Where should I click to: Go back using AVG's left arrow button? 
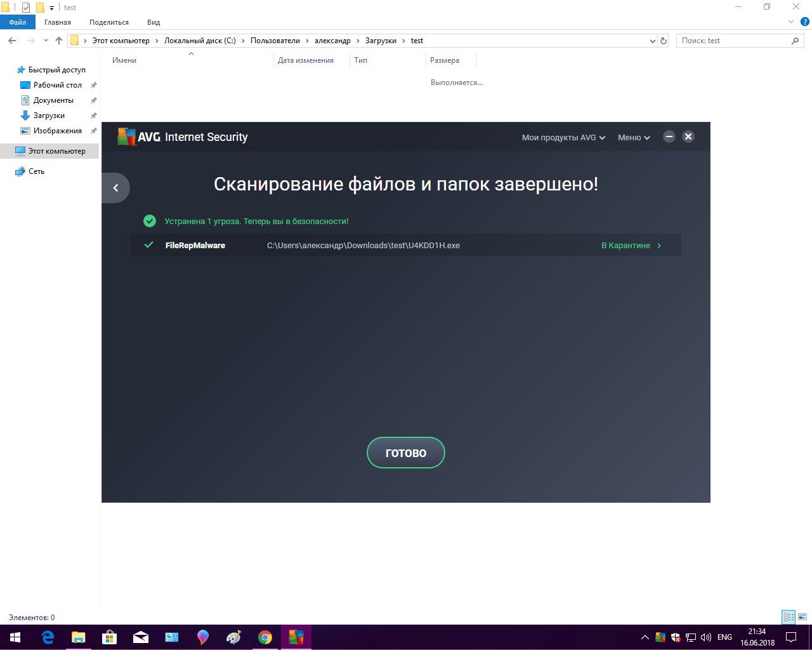pos(115,188)
